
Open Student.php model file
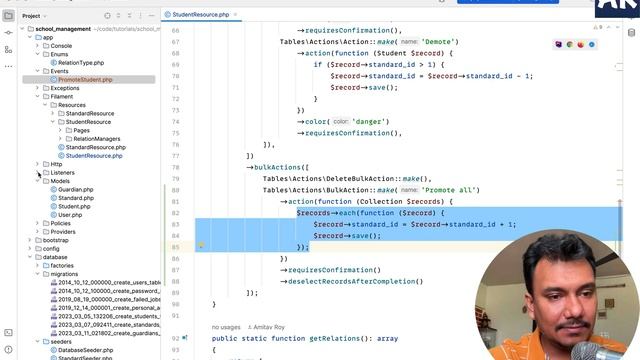[x=74, y=207]
